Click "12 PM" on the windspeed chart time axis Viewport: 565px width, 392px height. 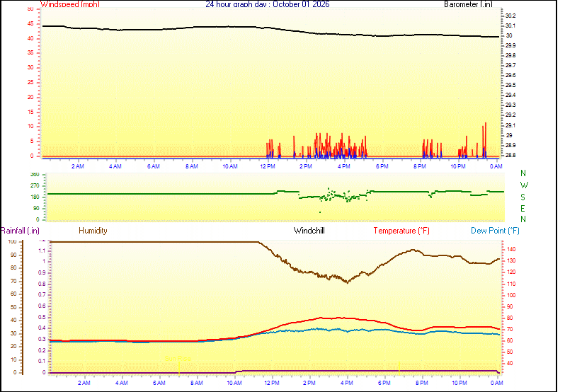pyautogui.click(x=268, y=166)
